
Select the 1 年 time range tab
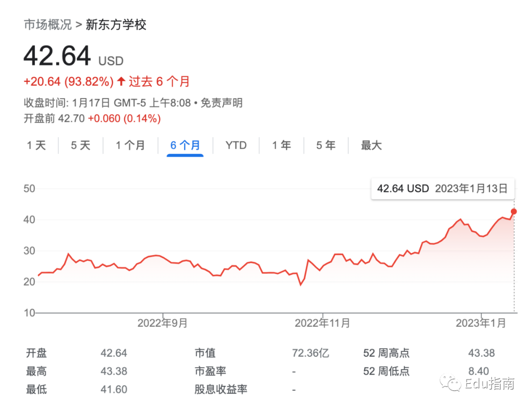pos(281,145)
